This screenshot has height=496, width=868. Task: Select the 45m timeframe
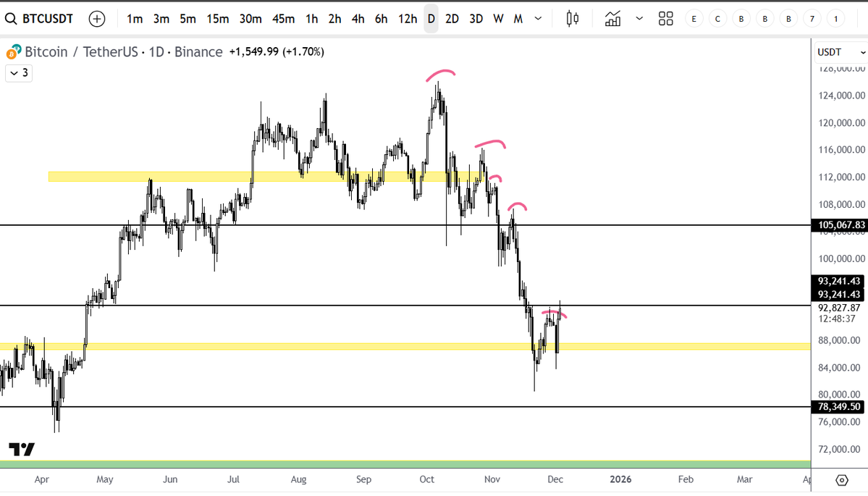(x=283, y=19)
